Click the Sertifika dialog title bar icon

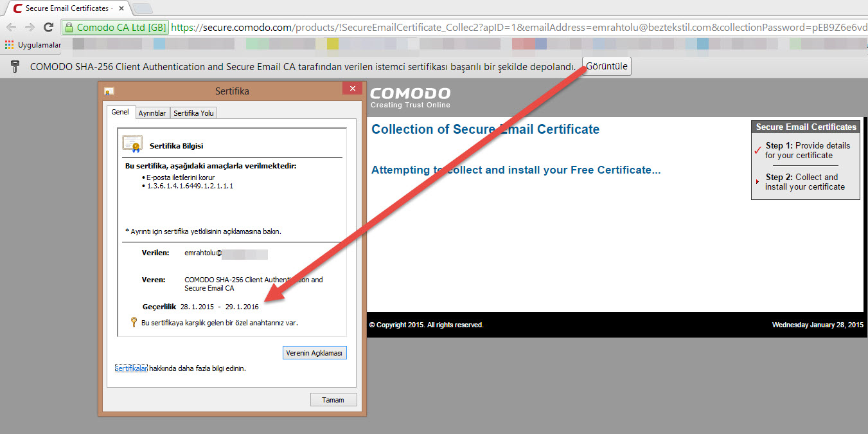coord(109,91)
